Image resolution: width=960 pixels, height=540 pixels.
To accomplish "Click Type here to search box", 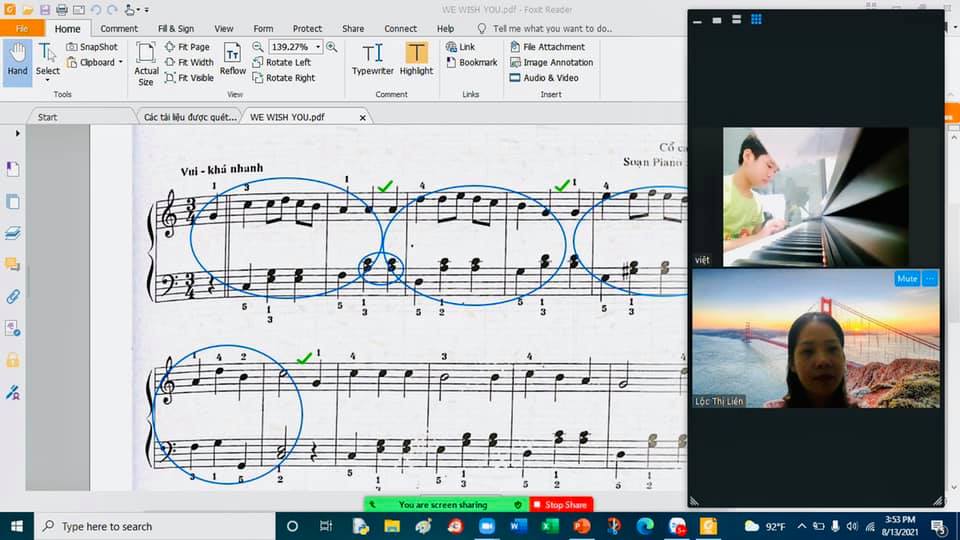I will coord(154,526).
